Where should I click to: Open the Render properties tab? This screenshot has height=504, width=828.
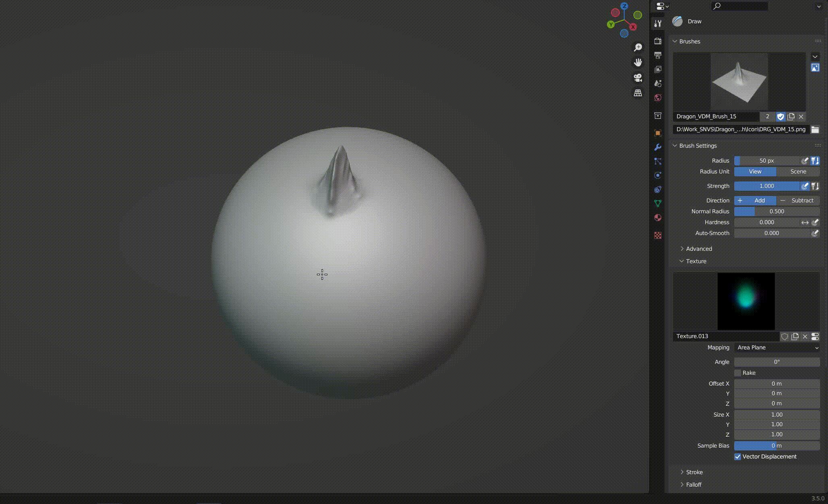(658, 41)
